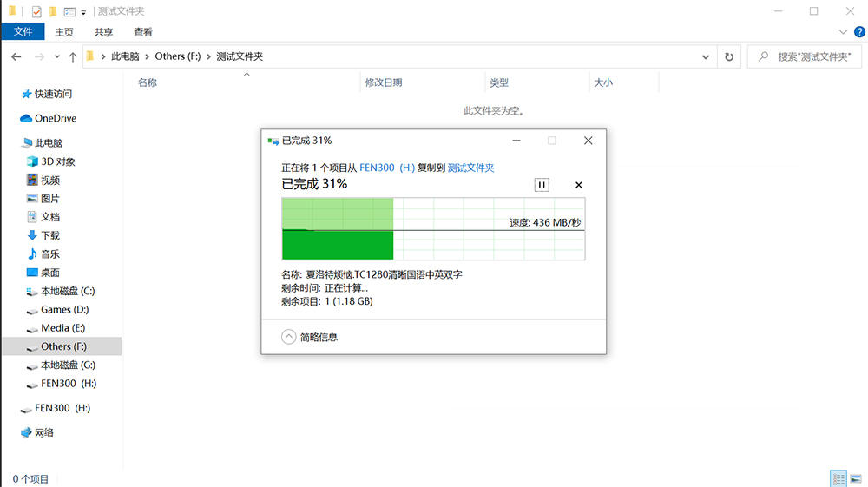The image size is (868, 487).
Task: Select Others (F:) in the breadcrumb
Action: pos(178,56)
